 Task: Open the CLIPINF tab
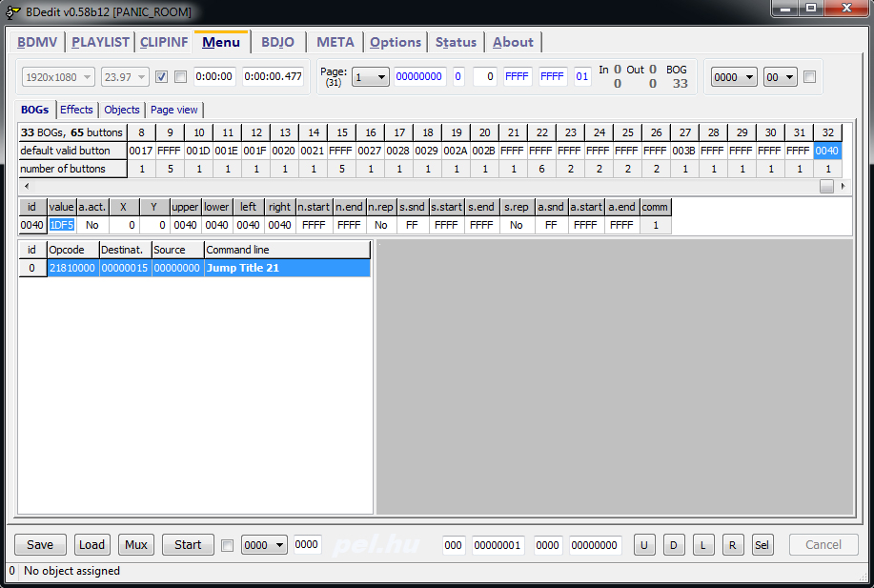164,42
